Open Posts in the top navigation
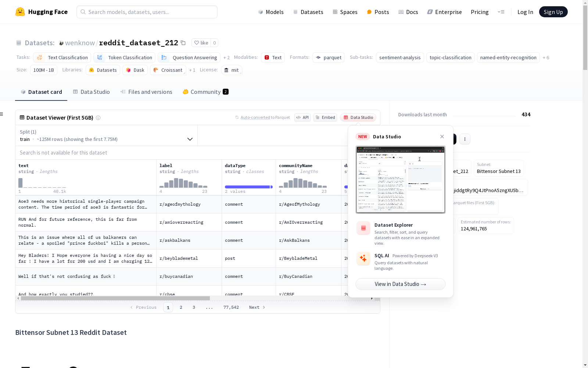 pyautogui.click(x=378, y=12)
